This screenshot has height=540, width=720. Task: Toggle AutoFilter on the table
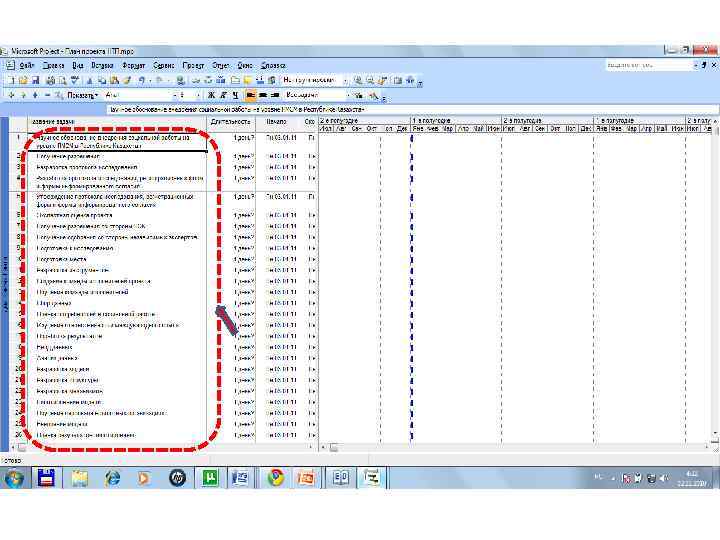click(359, 95)
